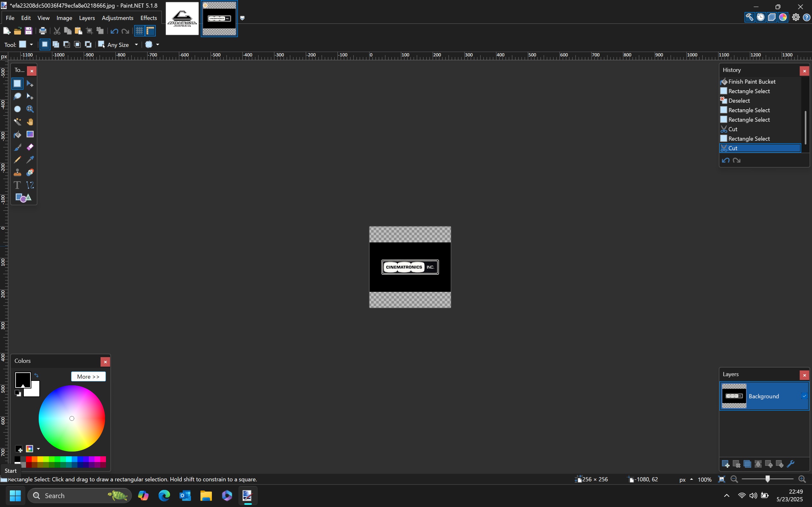Choose the Color Picker eyedropper tool

pyautogui.click(x=30, y=160)
